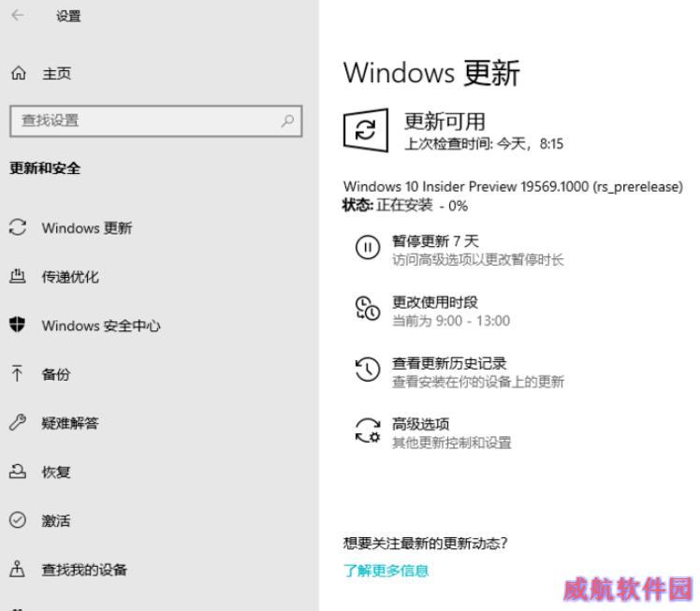The width and height of the screenshot is (700, 611).
Task: Click the 上次检查时间: 今天, 8:15 text
Action: (484, 144)
